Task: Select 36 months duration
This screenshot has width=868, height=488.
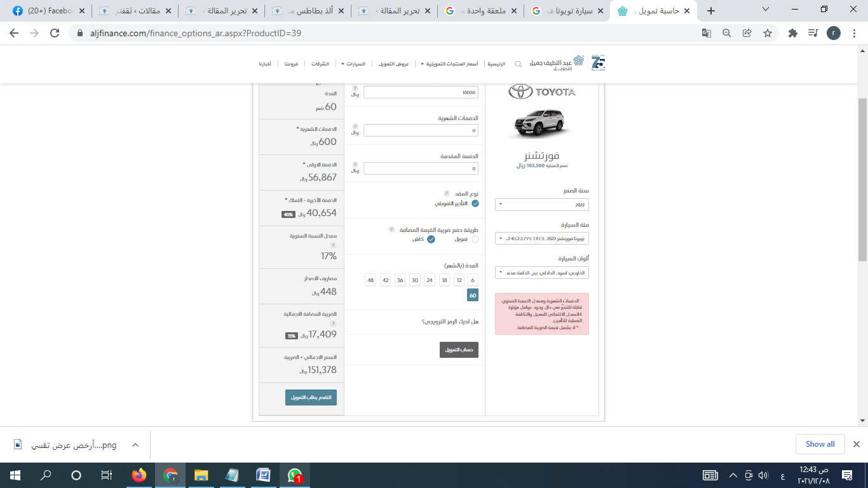Action: point(400,280)
